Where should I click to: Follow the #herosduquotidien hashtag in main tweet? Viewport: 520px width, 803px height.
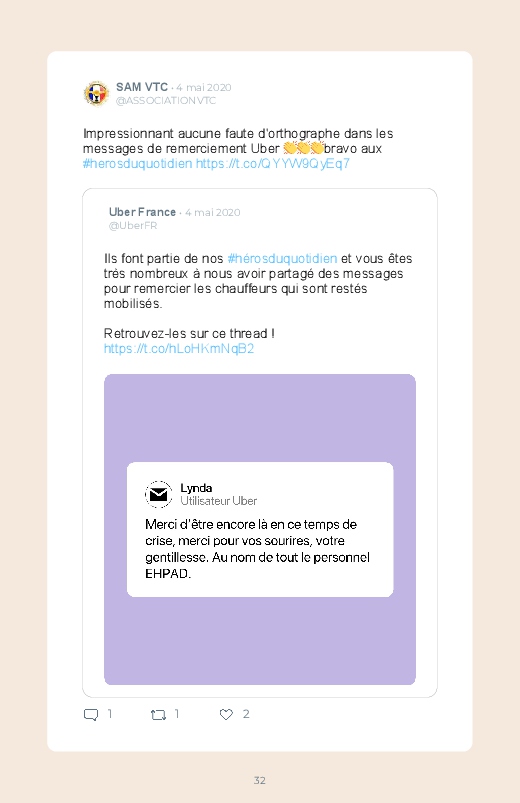(137, 164)
